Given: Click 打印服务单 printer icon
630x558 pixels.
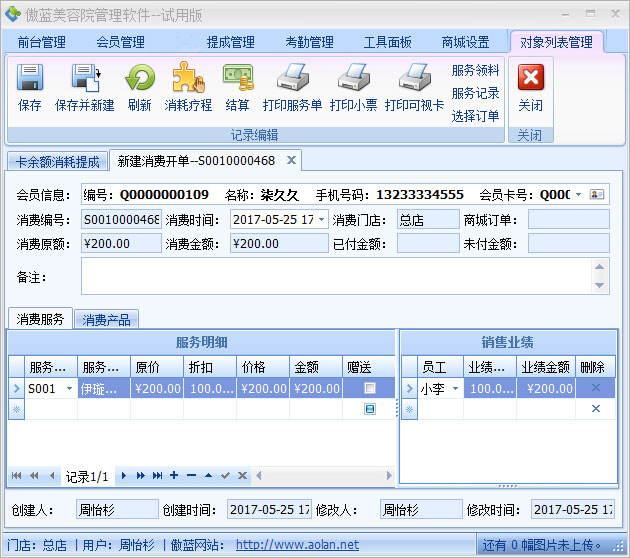Looking at the screenshot, I should pos(292,79).
